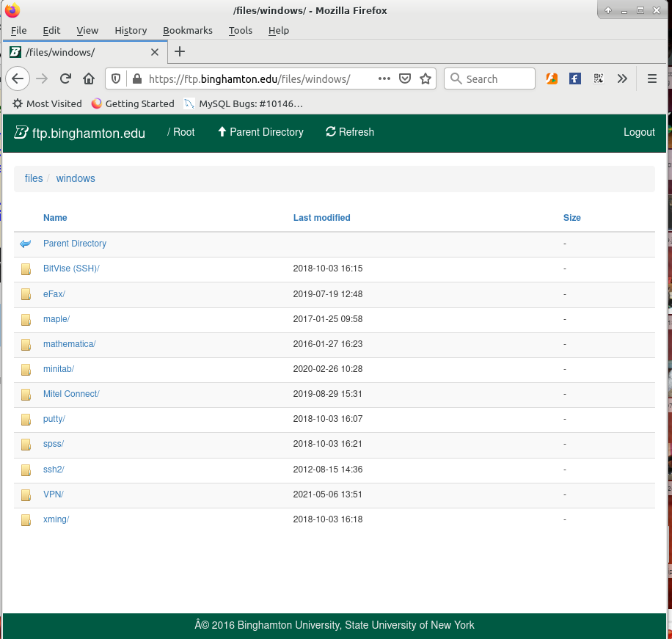
Task: Click the 2021-05-06 13:51 date text
Action: tap(327, 494)
